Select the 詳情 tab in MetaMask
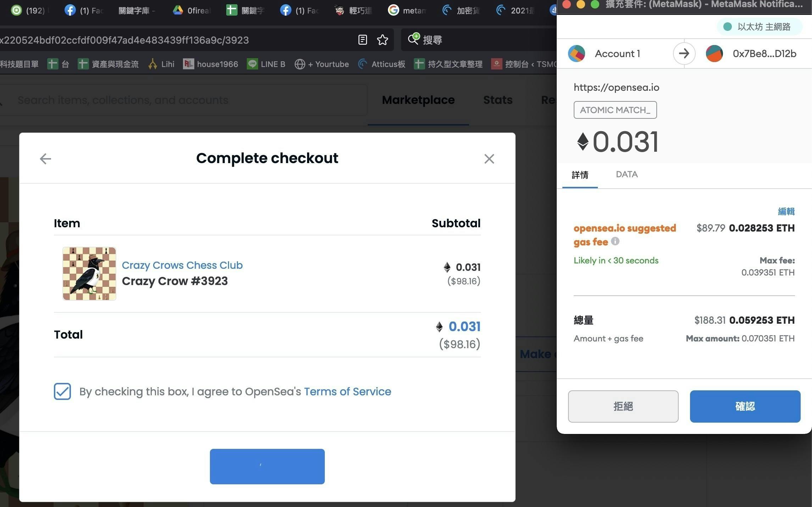The height and width of the screenshot is (507, 812). coord(580,174)
